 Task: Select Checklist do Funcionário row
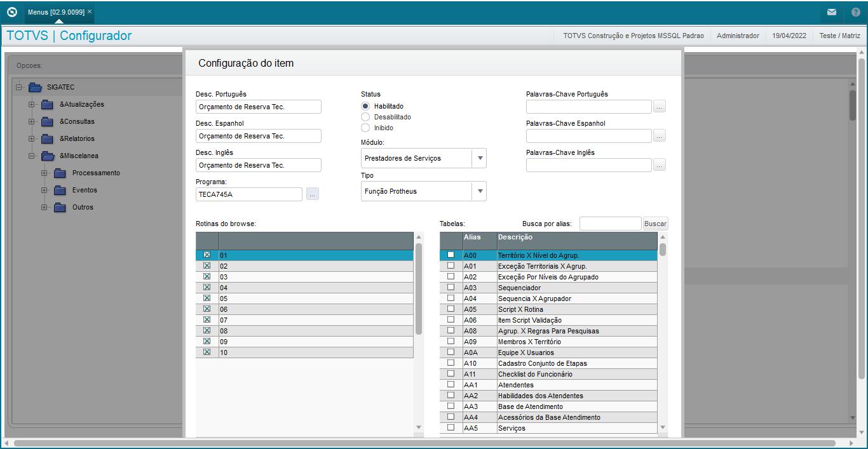(x=549, y=373)
